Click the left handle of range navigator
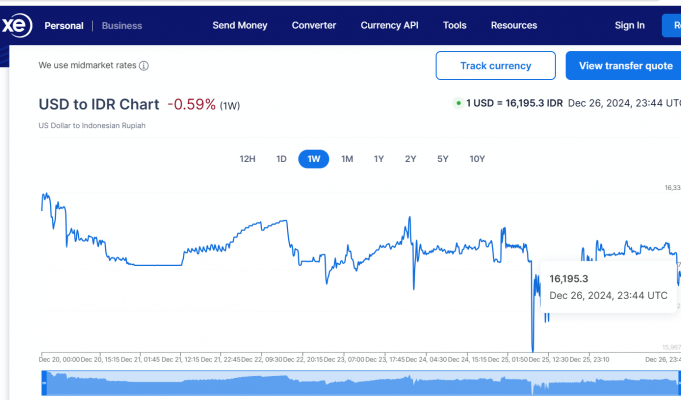 coord(43,383)
